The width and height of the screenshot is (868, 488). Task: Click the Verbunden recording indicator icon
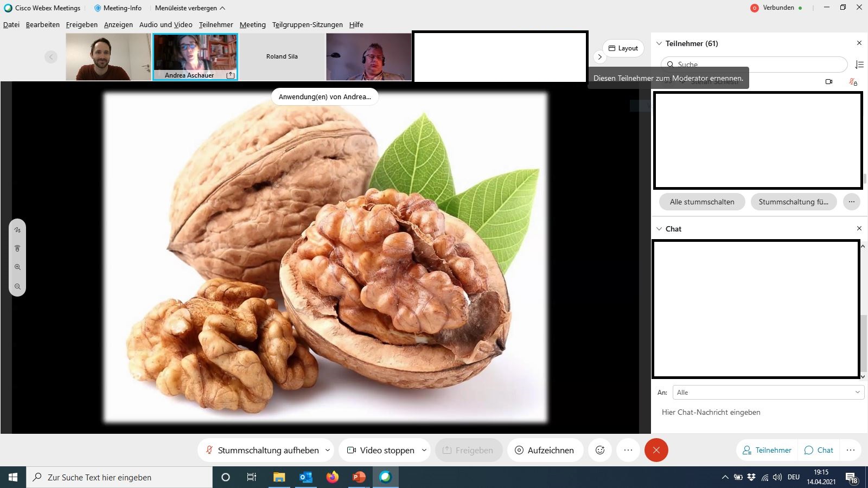point(754,8)
